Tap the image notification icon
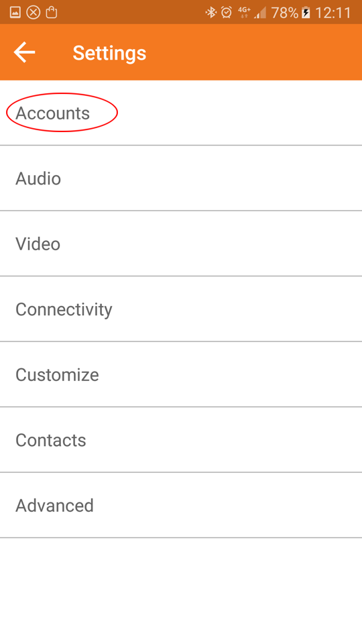Image resolution: width=362 pixels, height=644 pixels. pyautogui.click(x=15, y=13)
